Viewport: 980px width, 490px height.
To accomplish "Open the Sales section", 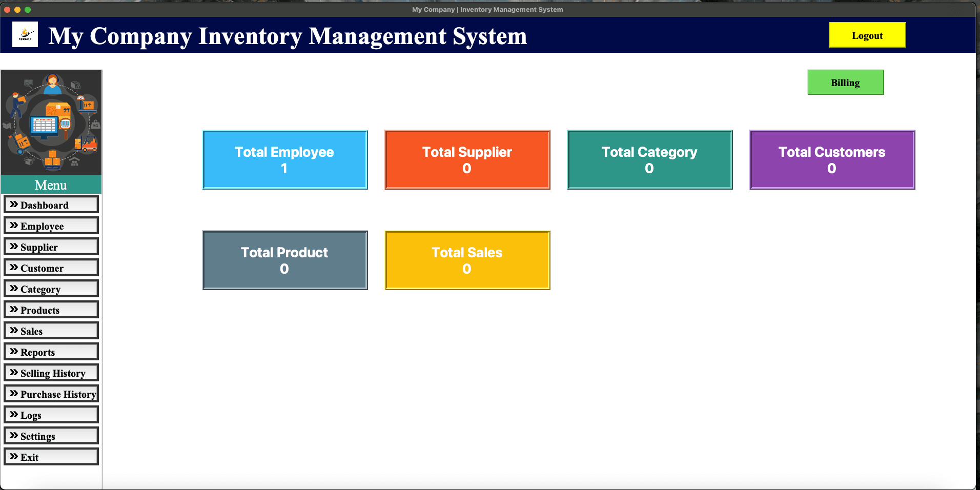I will click(51, 331).
